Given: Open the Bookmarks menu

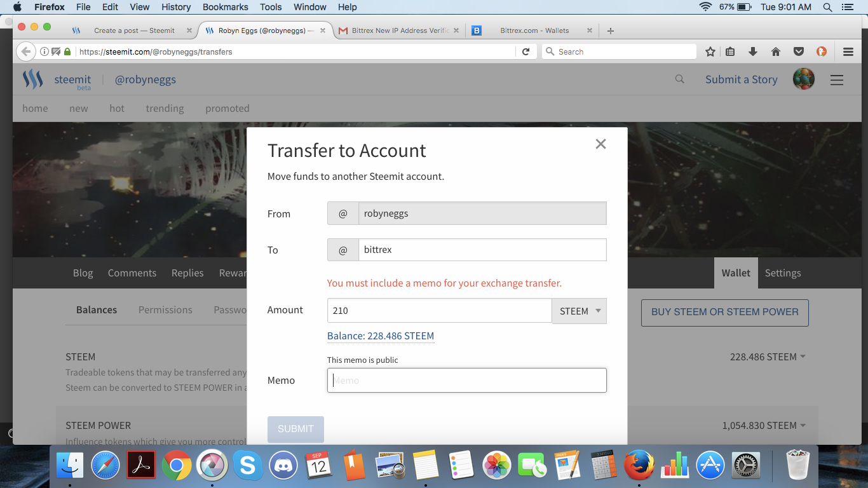Looking at the screenshot, I should point(225,7).
